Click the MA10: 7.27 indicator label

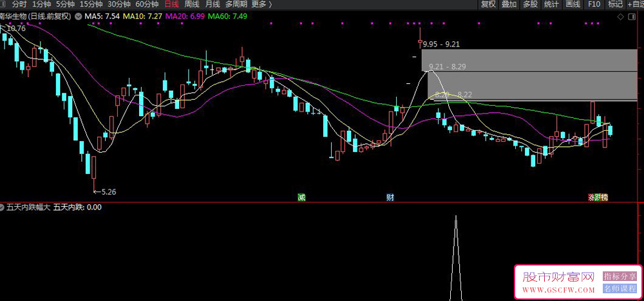143,17
